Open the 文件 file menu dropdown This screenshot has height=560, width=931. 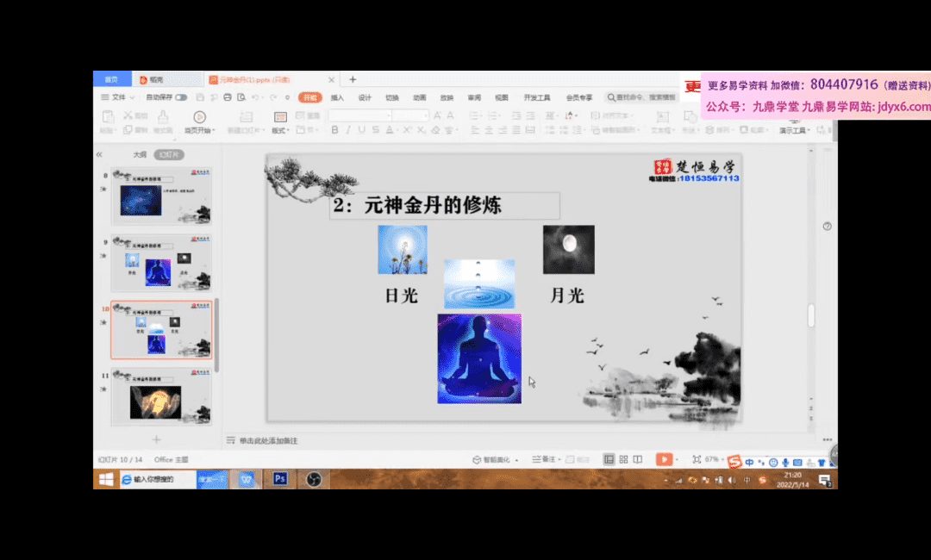click(116, 97)
